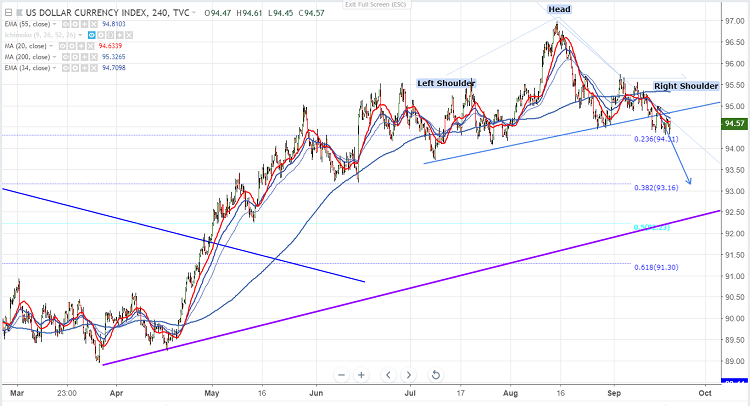Click the Ichimoku (9, 26, 52, 26) indicator name
The image size is (752, 406).
(x=40, y=35)
